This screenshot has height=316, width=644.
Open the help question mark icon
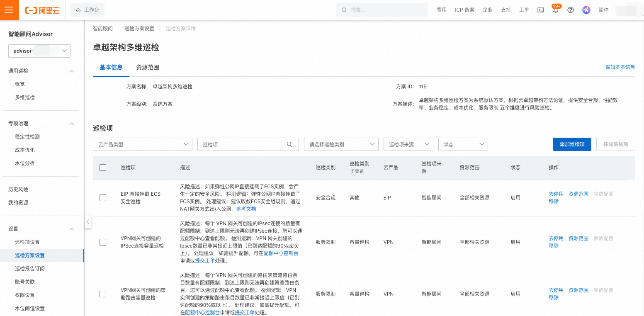coord(571,10)
